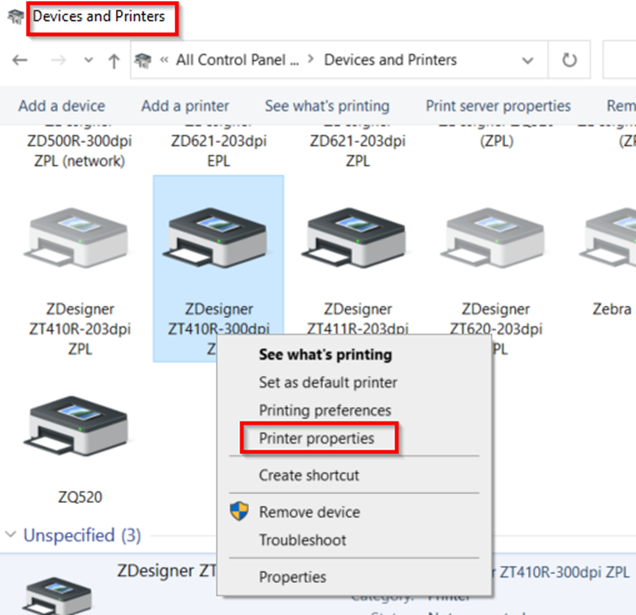Click Add a device in toolbar
This screenshot has height=615, width=636.
point(61,106)
